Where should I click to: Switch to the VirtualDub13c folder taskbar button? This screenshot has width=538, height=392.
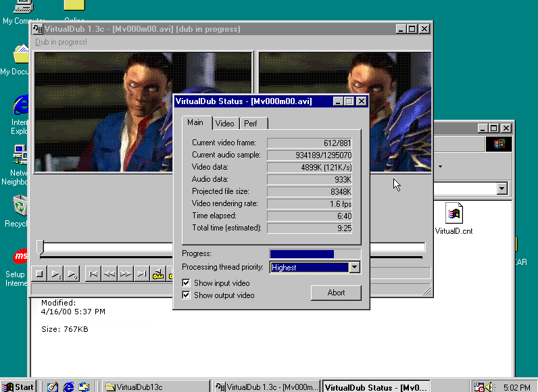(x=155, y=387)
